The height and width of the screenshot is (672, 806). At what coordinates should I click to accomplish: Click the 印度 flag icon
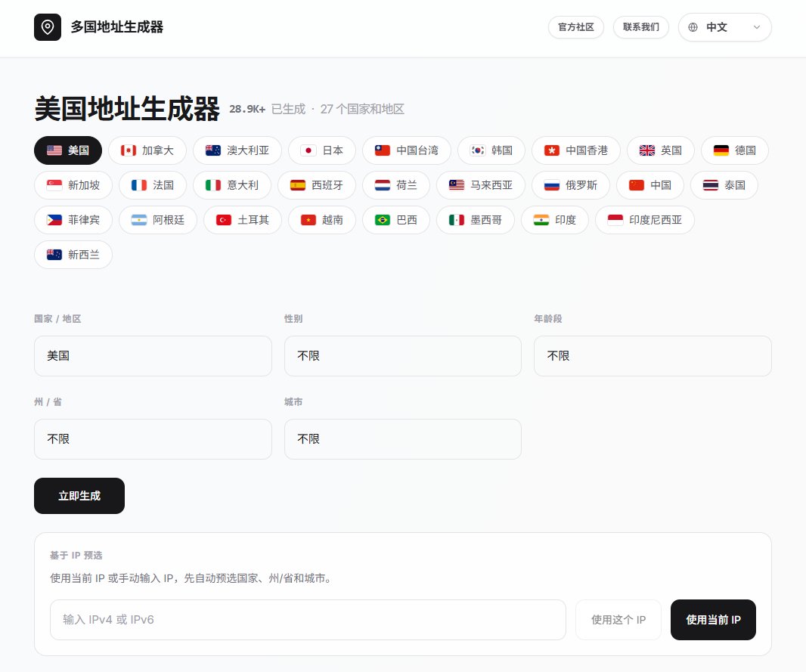[541, 220]
